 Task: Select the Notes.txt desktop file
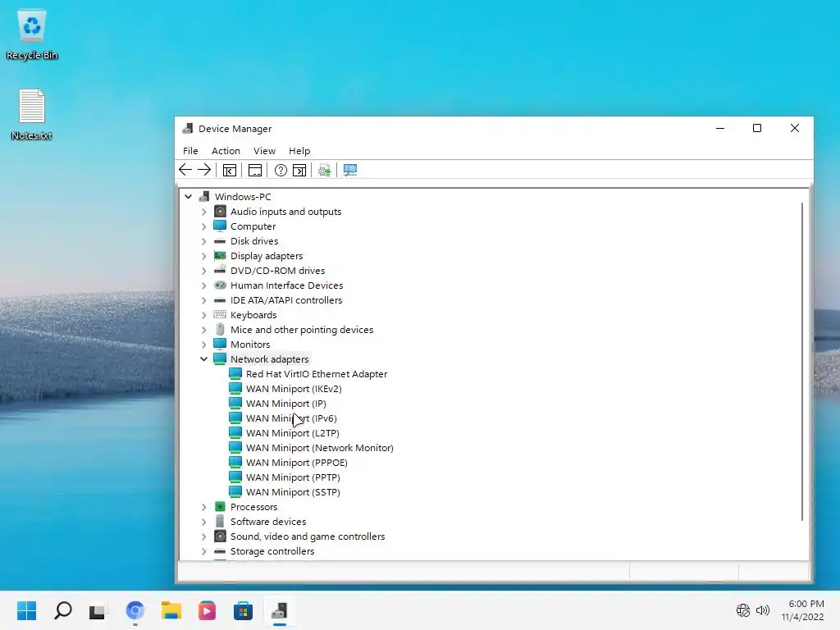pos(32,115)
